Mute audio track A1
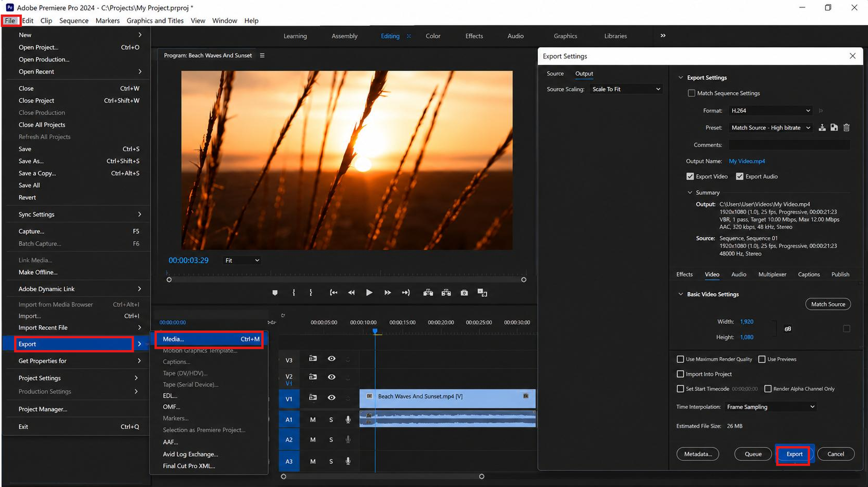 pyautogui.click(x=313, y=420)
